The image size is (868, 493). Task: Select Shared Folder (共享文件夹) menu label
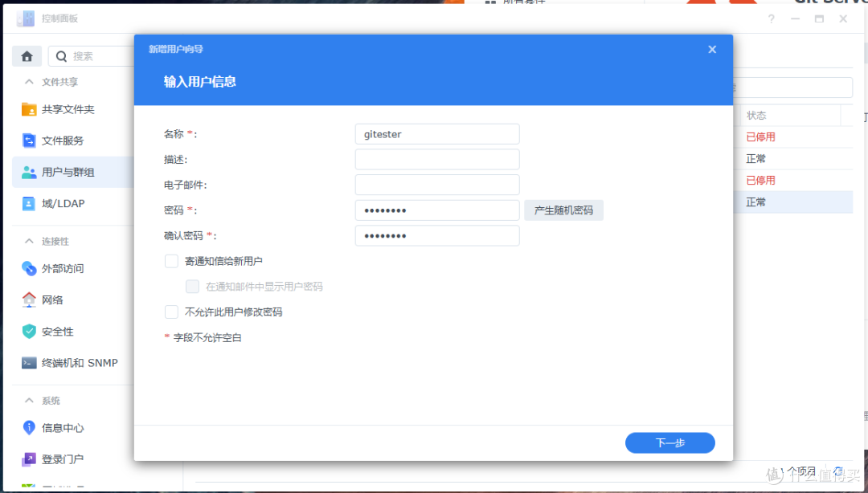(68, 109)
